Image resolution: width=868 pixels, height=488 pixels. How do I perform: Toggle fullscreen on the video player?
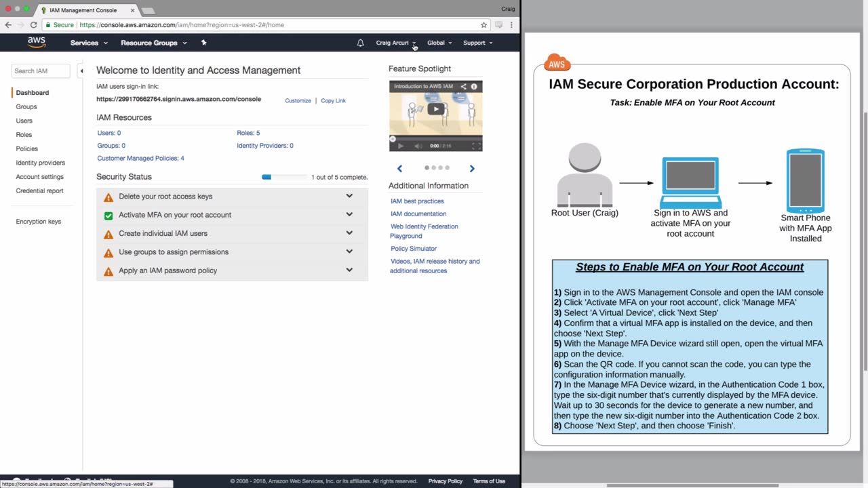(x=476, y=146)
